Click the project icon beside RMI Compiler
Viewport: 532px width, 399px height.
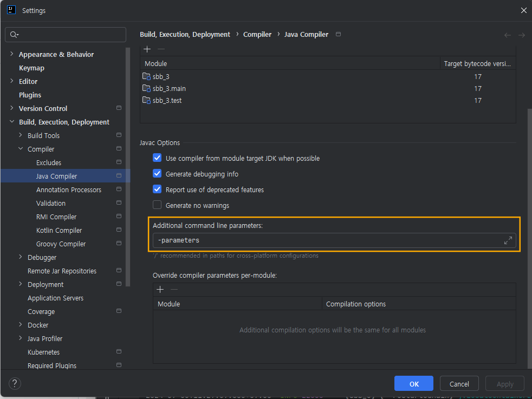click(119, 216)
